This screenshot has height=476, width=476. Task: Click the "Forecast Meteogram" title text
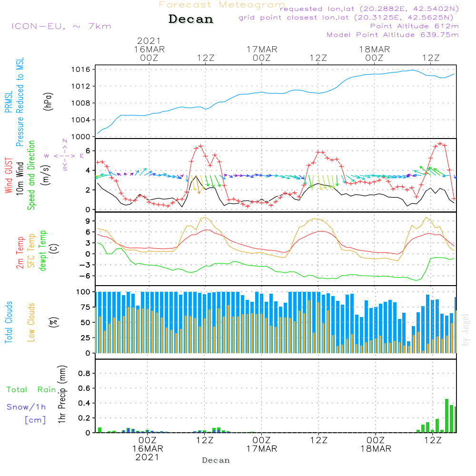tap(222, 5)
